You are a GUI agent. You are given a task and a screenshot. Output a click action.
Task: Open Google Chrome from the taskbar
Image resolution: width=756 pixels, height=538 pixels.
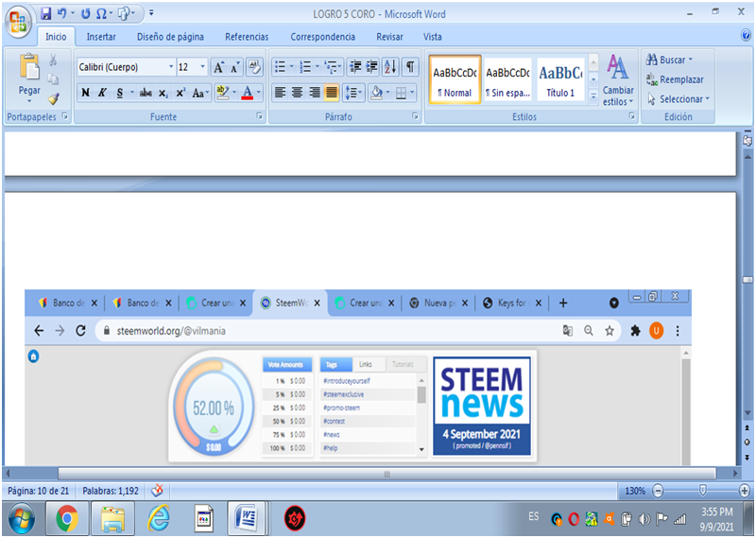click(x=67, y=519)
